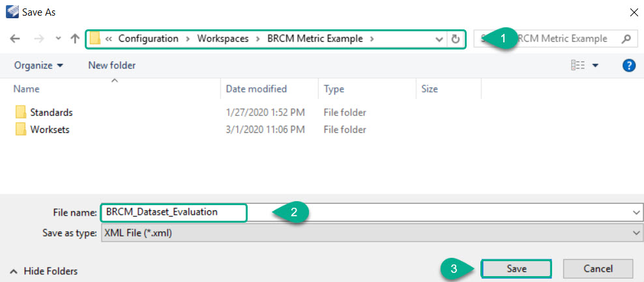Click the Save As title bar app icon
Image resolution: width=644 pixels, height=282 pixels.
pos(11,12)
